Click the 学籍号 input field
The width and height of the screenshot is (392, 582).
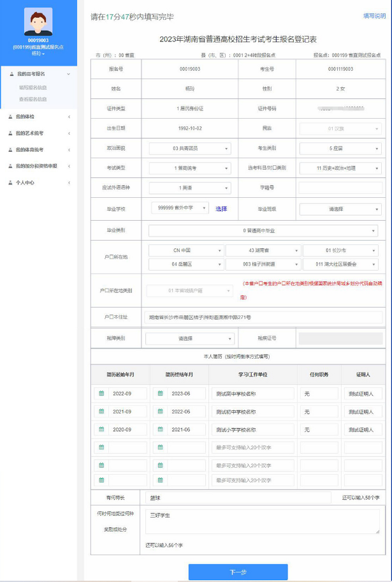click(340, 188)
